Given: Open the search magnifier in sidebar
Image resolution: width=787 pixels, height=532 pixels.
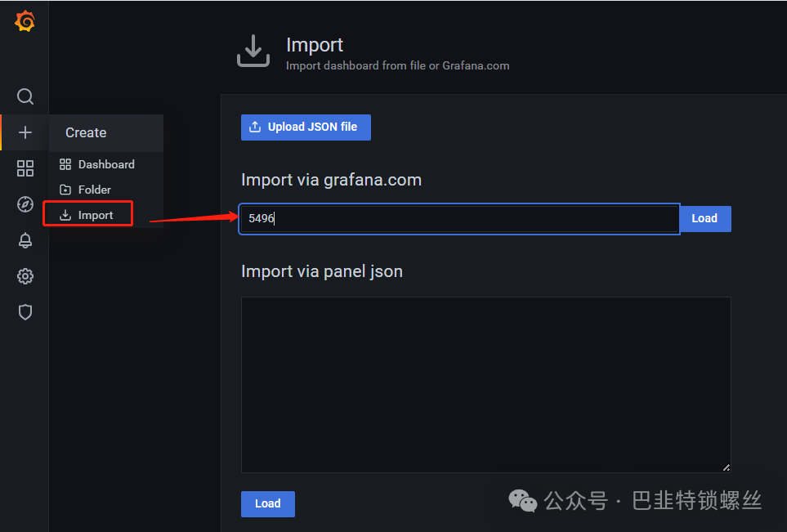Looking at the screenshot, I should pos(25,96).
